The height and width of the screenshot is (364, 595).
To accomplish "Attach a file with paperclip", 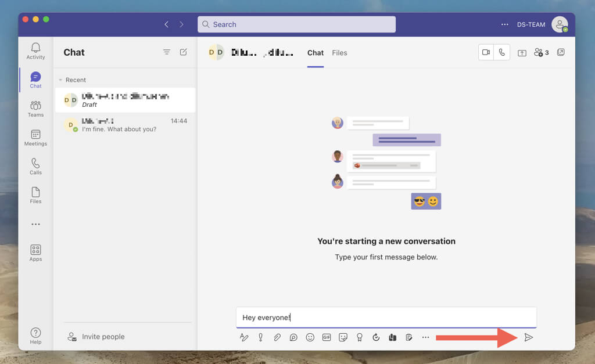I will tap(277, 337).
